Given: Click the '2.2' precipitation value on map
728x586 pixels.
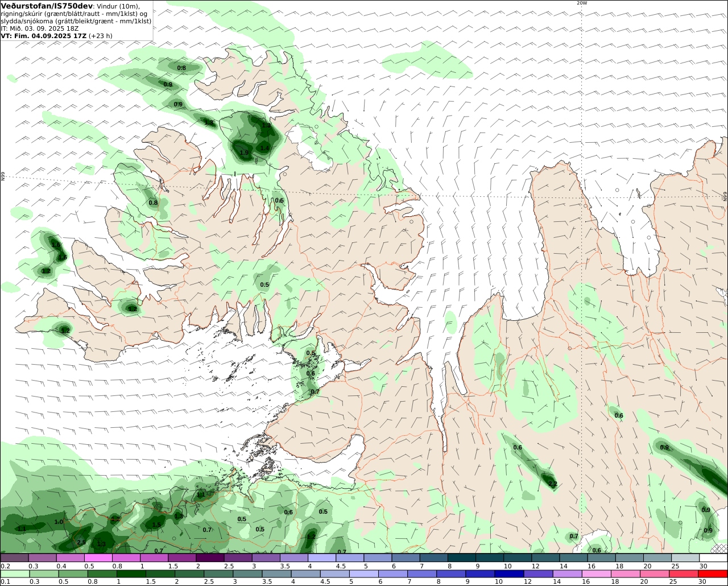Looking at the screenshot, I should pyautogui.click(x=552, y=484).
